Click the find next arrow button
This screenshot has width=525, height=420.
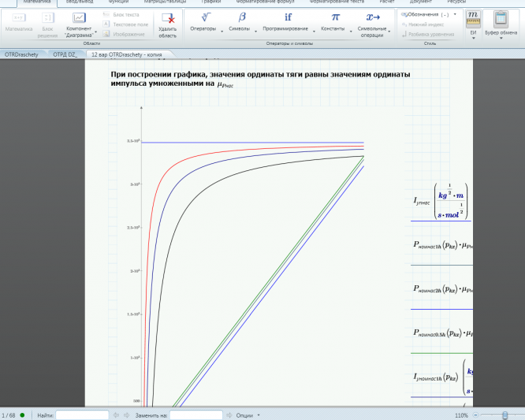point(127,414)
